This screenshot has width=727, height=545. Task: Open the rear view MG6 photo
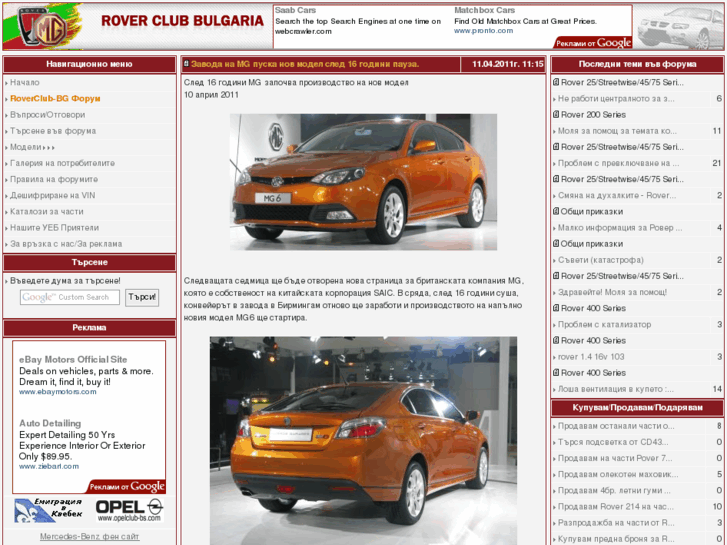364,441
